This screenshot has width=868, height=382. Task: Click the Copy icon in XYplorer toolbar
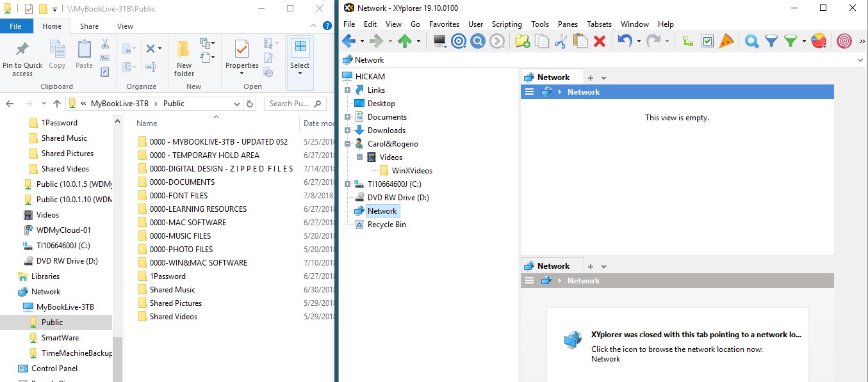(x=542, y=41)
